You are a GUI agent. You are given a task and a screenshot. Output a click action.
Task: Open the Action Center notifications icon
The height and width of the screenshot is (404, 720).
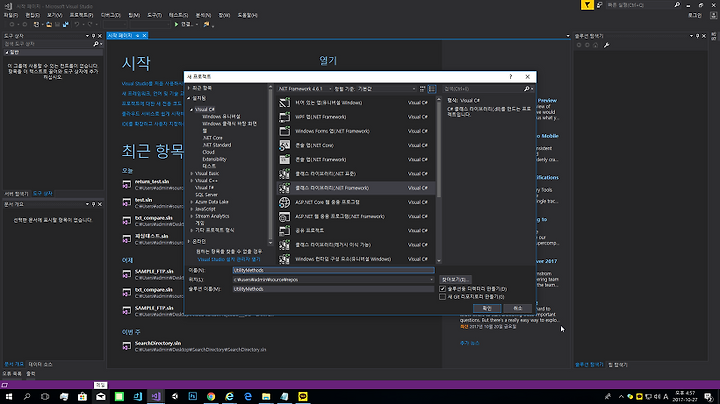709,397
